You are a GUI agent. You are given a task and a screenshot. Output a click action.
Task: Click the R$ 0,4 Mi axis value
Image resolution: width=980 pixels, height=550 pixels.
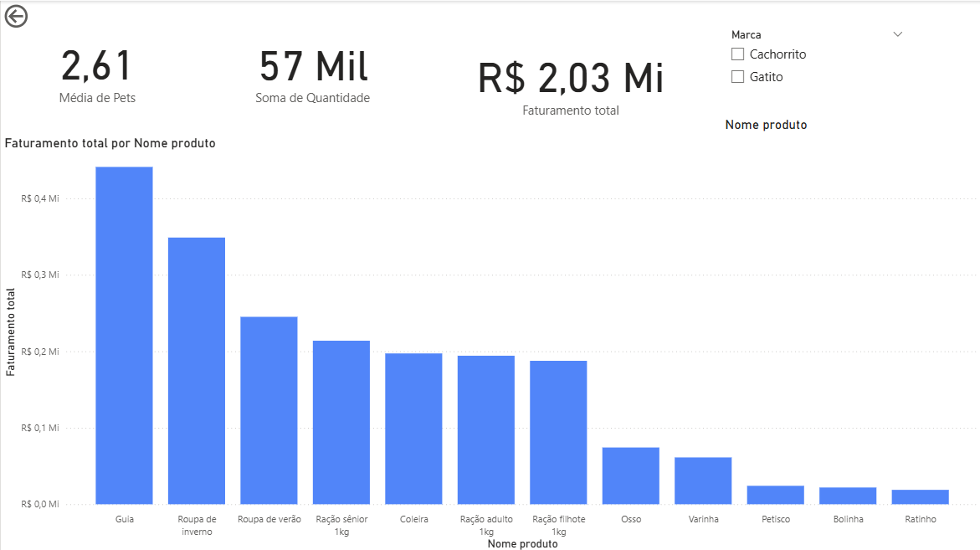coord(40,198)
